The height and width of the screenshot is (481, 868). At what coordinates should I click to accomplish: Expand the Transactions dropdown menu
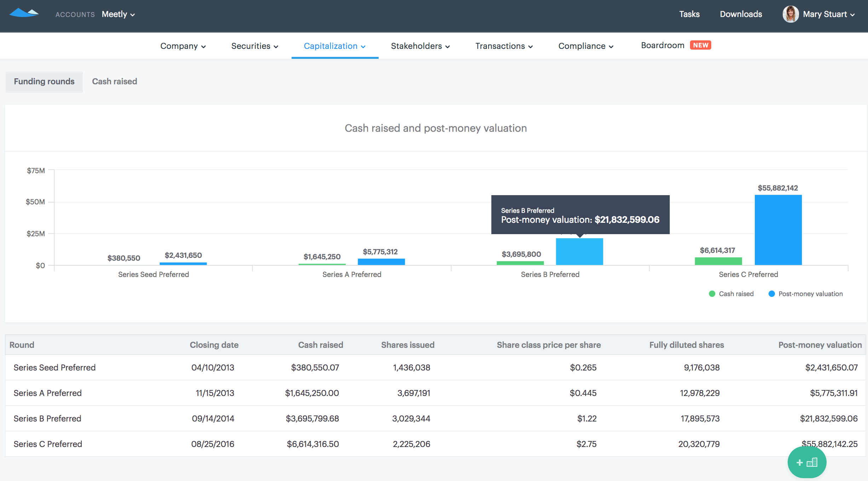click(504, 46)
